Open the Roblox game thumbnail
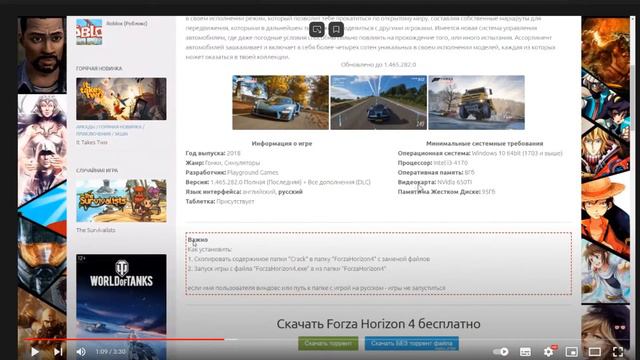Screen dimensions: 640x360 [89, 31]
